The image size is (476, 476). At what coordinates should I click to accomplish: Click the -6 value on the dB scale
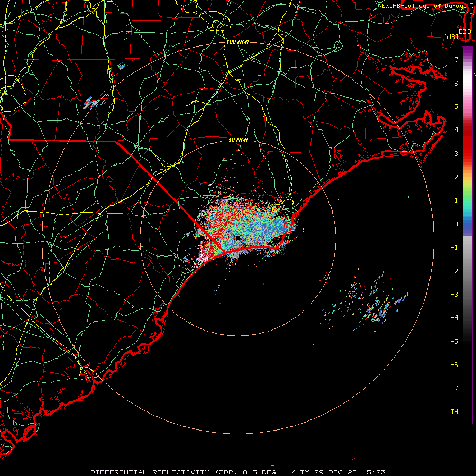454,365
